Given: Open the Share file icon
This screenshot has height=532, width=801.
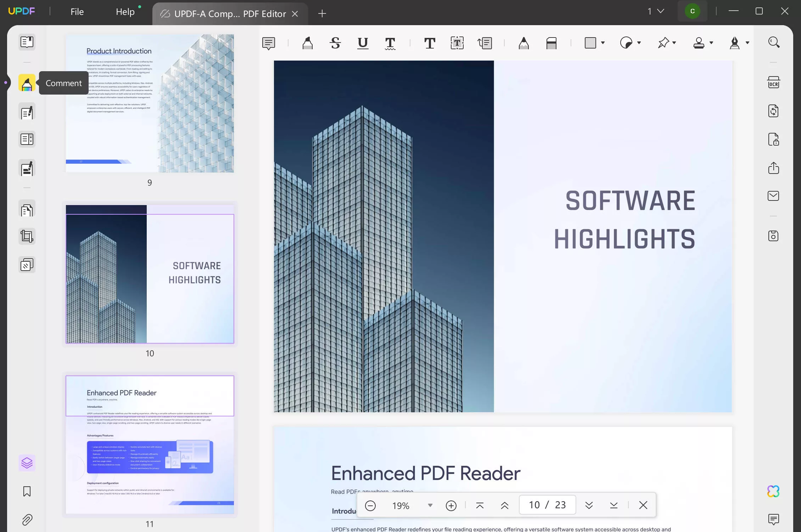Looking at the screenshot, I should pyautogui.click(x=773, y=168).
